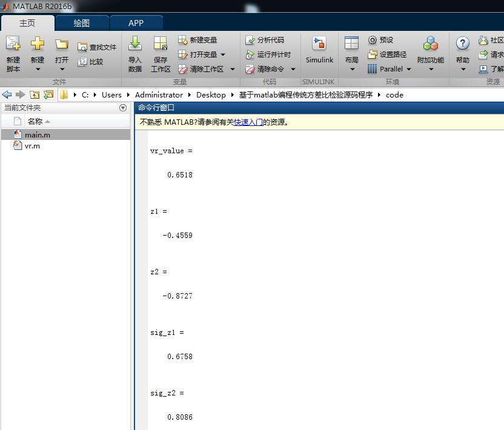Viewport: 504px width, 430px height.
Task: Switch to the Plots (绘图) tab
Action: point(82,23)
